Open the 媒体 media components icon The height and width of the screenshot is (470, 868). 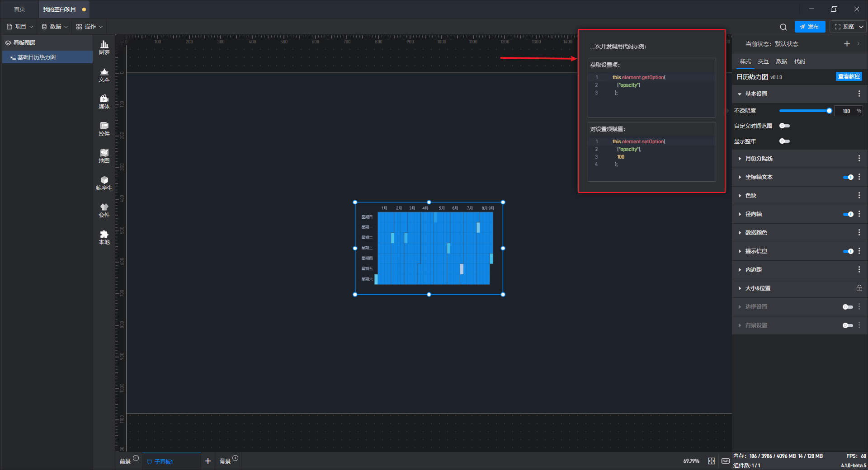(104, 102)
